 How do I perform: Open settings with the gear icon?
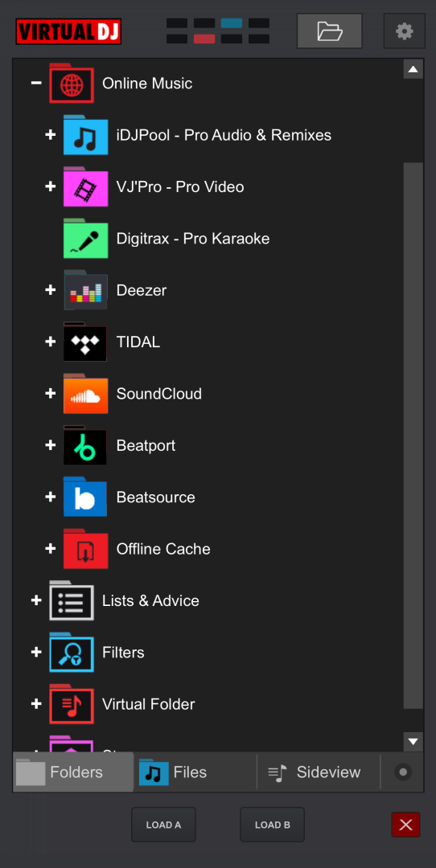point(405,31)
